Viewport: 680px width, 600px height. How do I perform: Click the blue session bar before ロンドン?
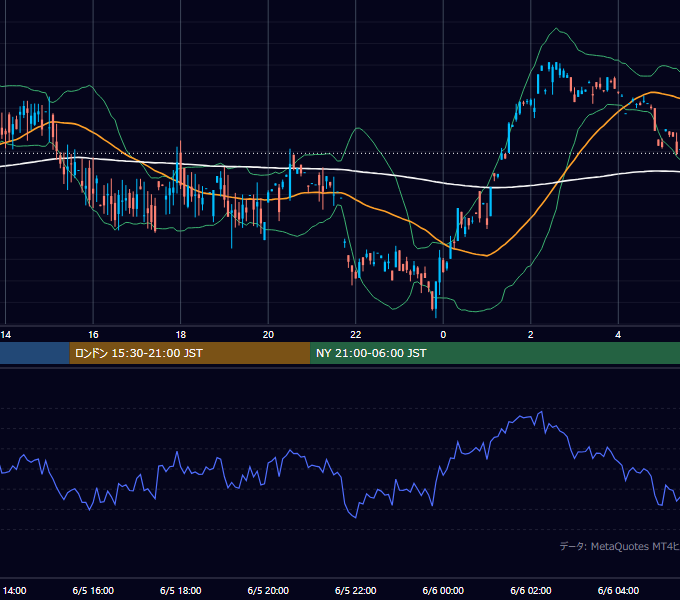[35, 353]
